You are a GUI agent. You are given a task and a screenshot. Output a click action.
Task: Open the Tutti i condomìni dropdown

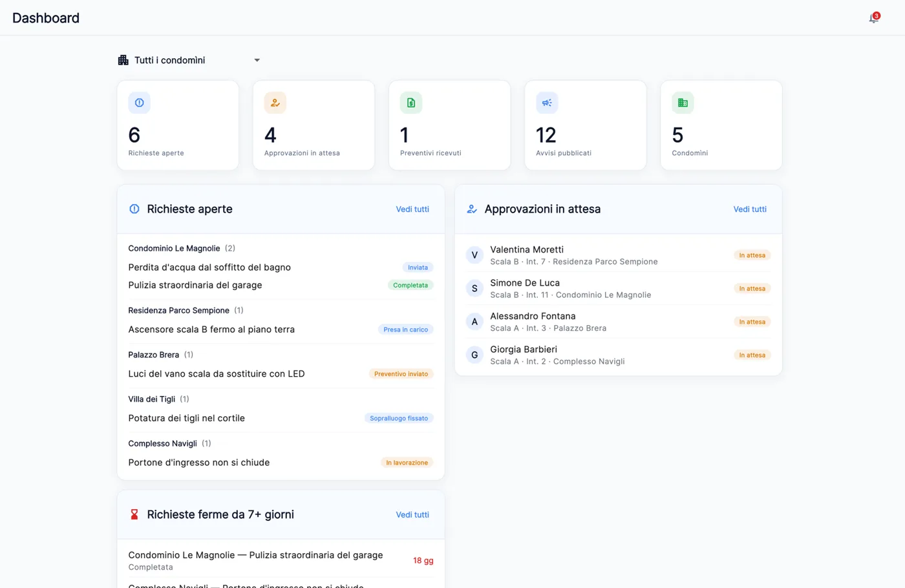coord(190,60)
